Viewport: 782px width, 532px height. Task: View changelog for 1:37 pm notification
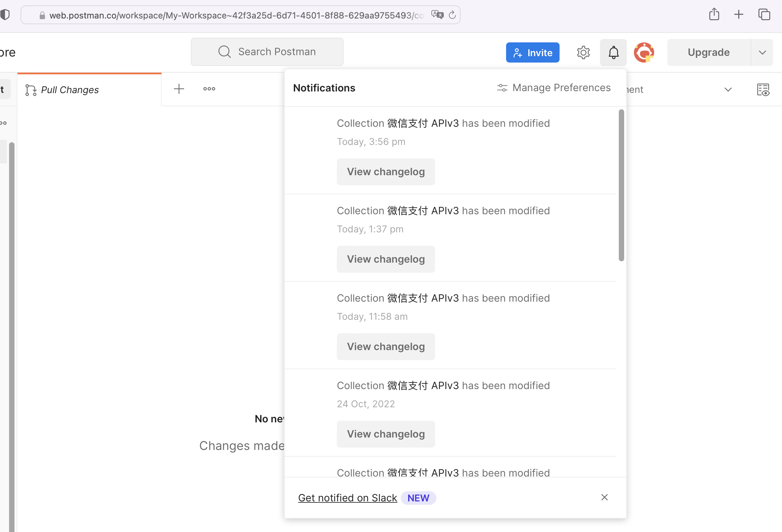(386, 259)
